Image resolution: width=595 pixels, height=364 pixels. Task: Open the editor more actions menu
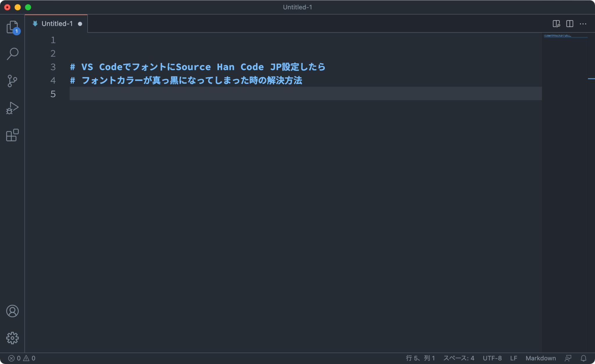pyautogui.click(x=583, y=24)
